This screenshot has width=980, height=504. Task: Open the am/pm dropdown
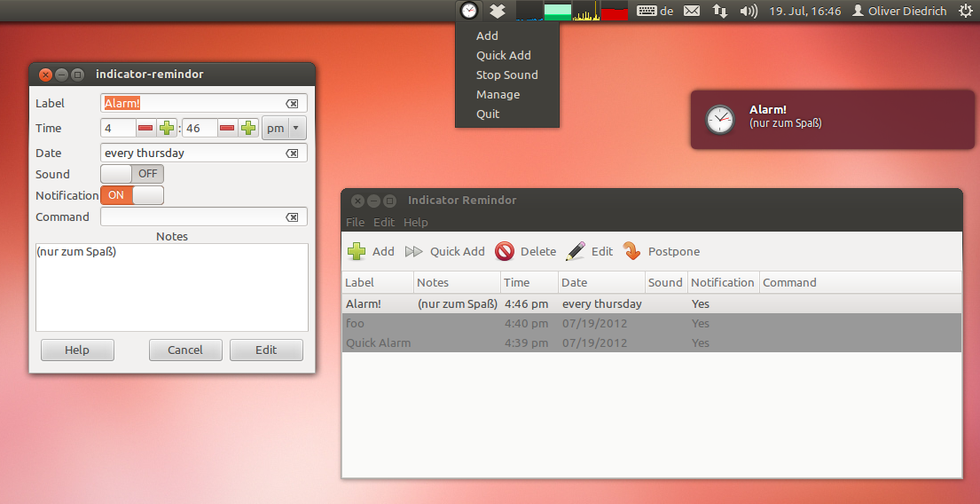coord(284,128)
